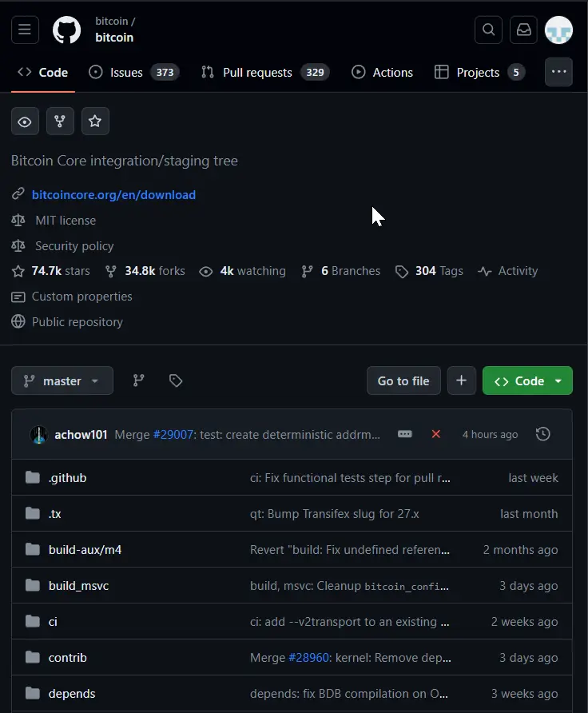
Task: Toggle watch with the eye button
Action: click(25, 121)
